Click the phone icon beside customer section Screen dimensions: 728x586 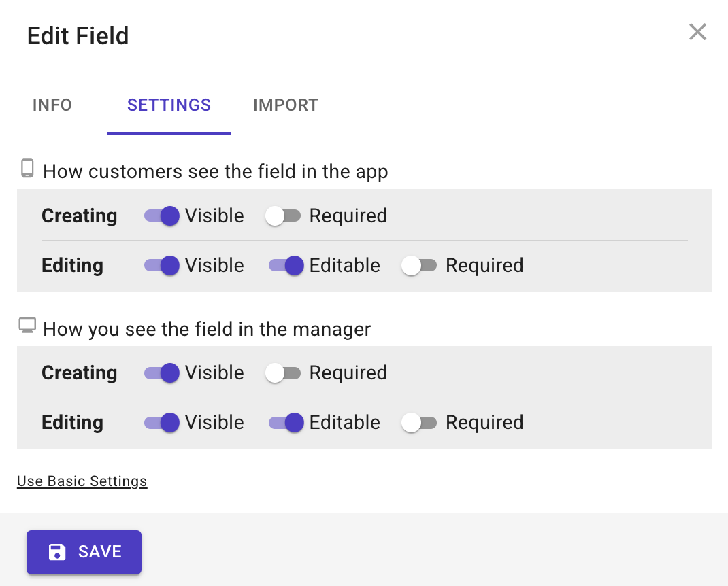(x=27, y=169)
